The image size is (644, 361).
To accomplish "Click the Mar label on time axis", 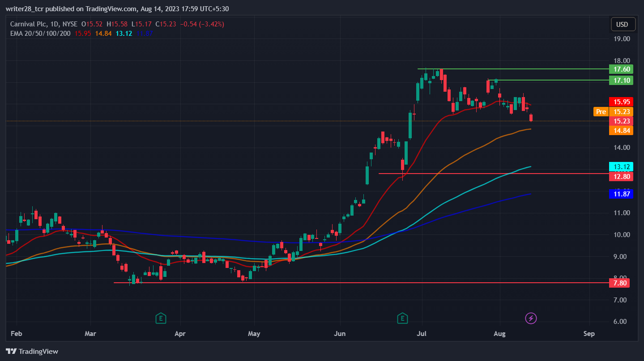I will coord(90,333).
